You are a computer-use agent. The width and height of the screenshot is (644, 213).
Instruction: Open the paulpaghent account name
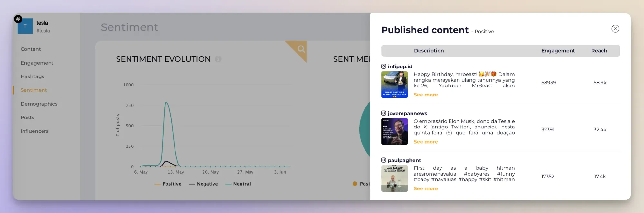(404, 160)
